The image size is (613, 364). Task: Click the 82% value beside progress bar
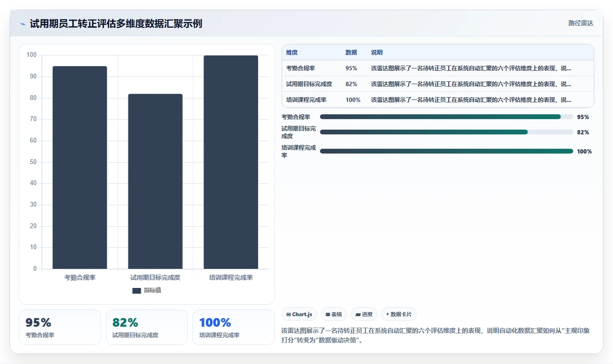pos(583,132)
